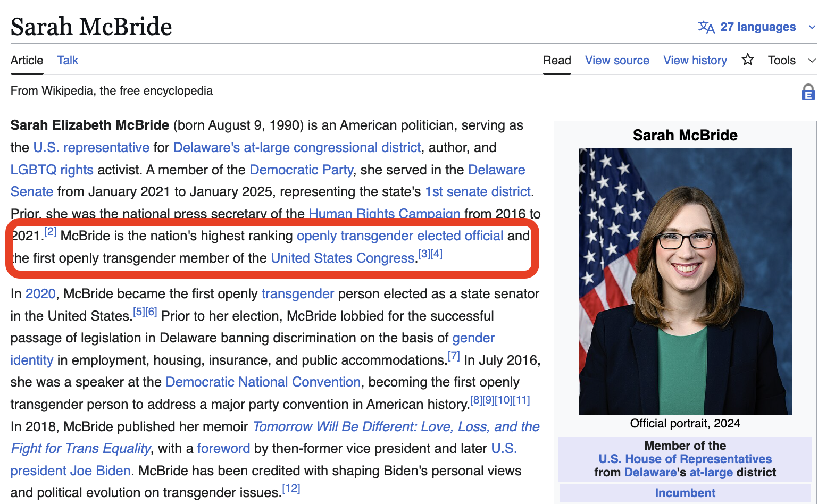Image resolution: width=818 pixels, height=504 pixels.
Task: Follow the Incumbent link in infobox
Action: click(x=685, y=493)
